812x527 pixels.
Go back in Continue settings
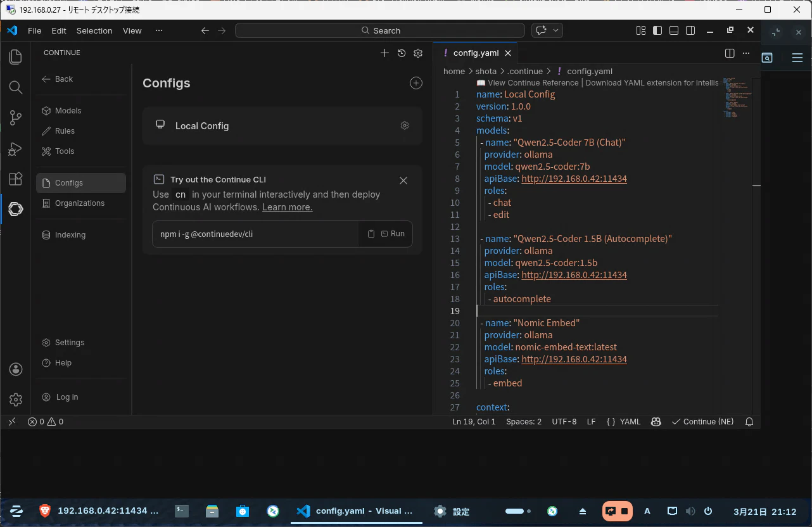(58, 79)
